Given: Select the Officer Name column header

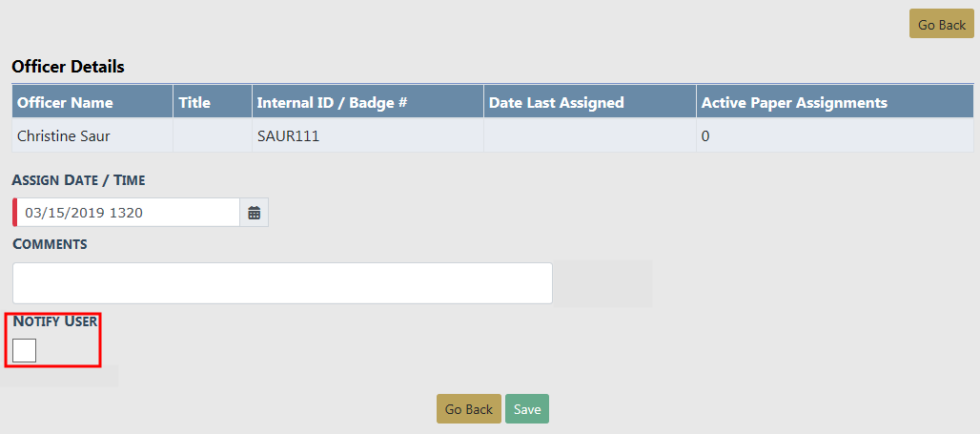Looking at the screenshot, I should pyautogui.click(x=65, y=102).
